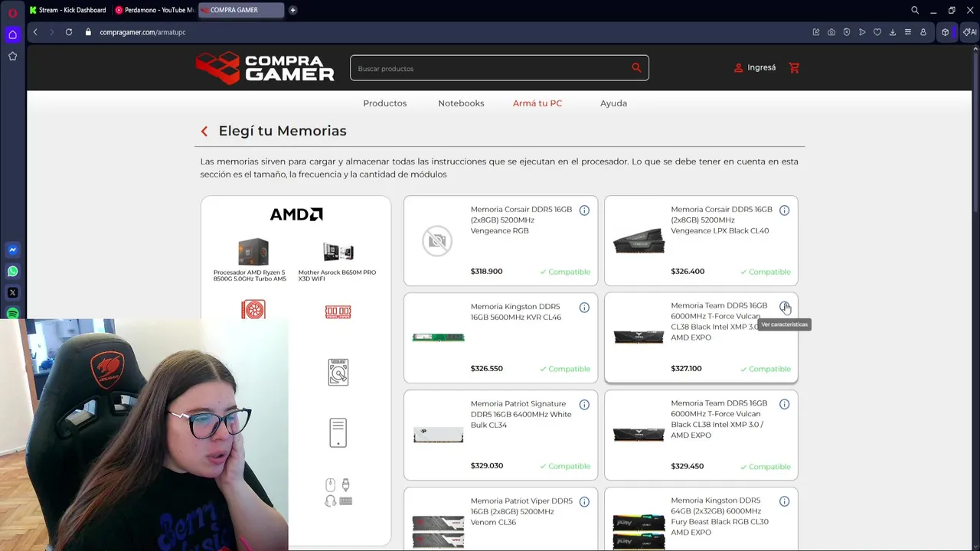980x551 pixels.
Task: Choose Memoria Kingston 64GB Fury Beast
Action: [x=720, y=517]
